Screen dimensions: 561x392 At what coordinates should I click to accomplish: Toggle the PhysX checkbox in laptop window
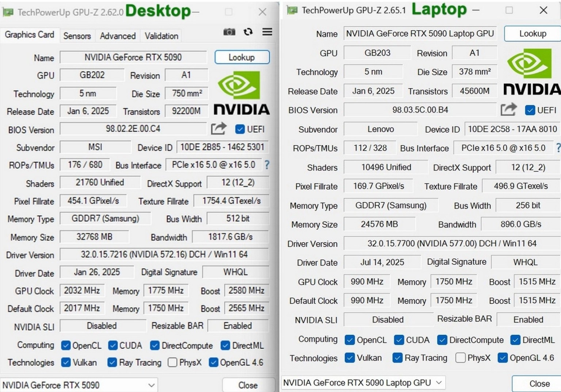pos(461,358)
